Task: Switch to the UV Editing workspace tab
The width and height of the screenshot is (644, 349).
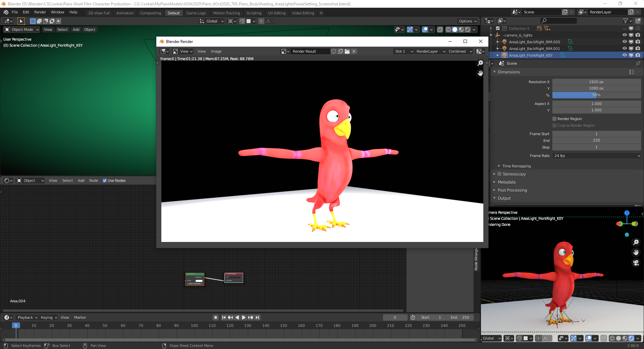Action: coord(277,13)
